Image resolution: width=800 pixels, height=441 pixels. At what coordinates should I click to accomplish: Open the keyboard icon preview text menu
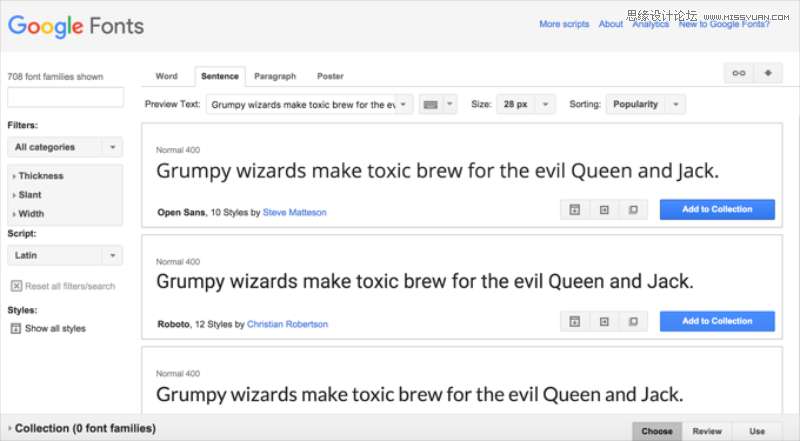[x=438, y=104]
